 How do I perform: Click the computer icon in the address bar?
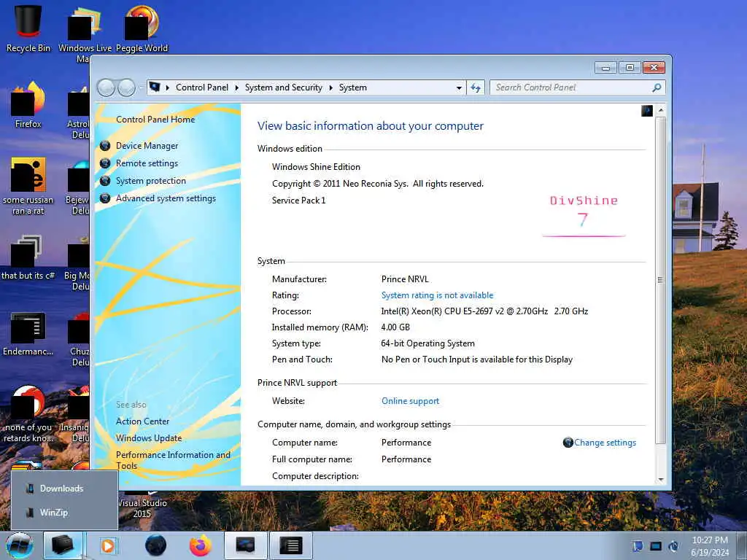[155, 87]
